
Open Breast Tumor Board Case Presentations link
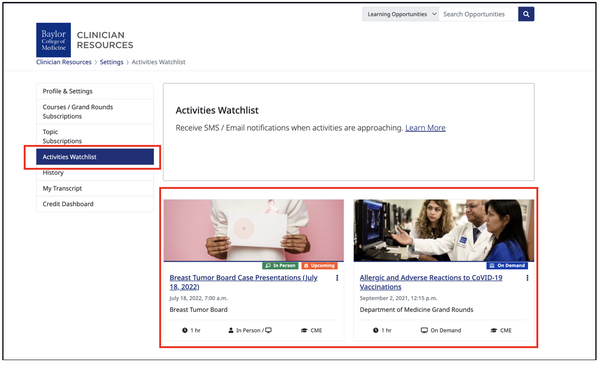point(243,282)
